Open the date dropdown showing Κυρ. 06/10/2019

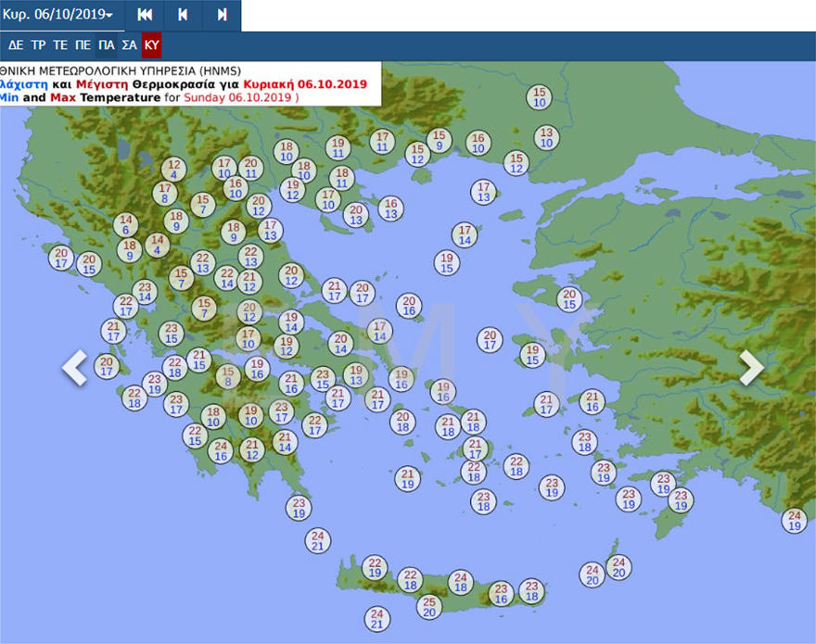(59, 16)
